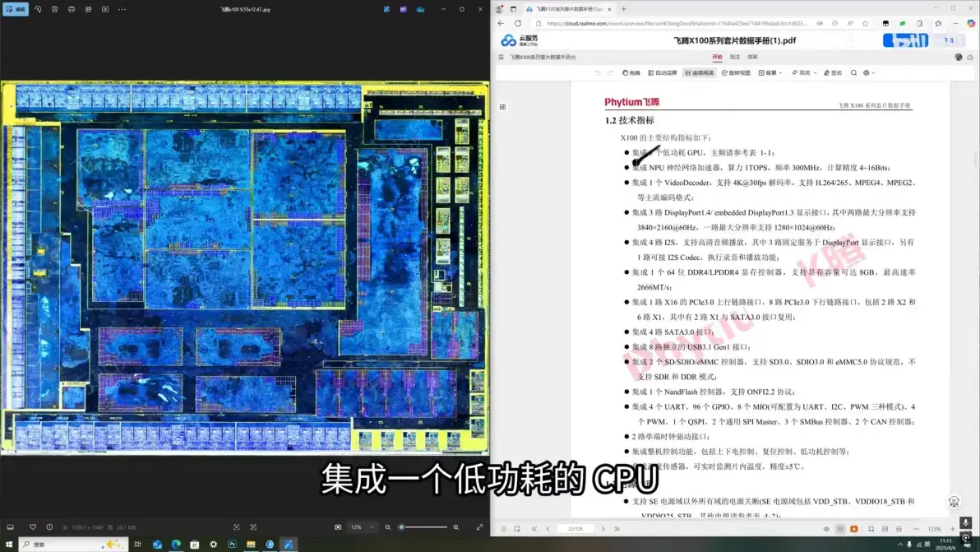Toggle eye-protection mode in PDF footer
Viewport: 980px width, 552px height.
pyautogui.click(x=826, y=529)
